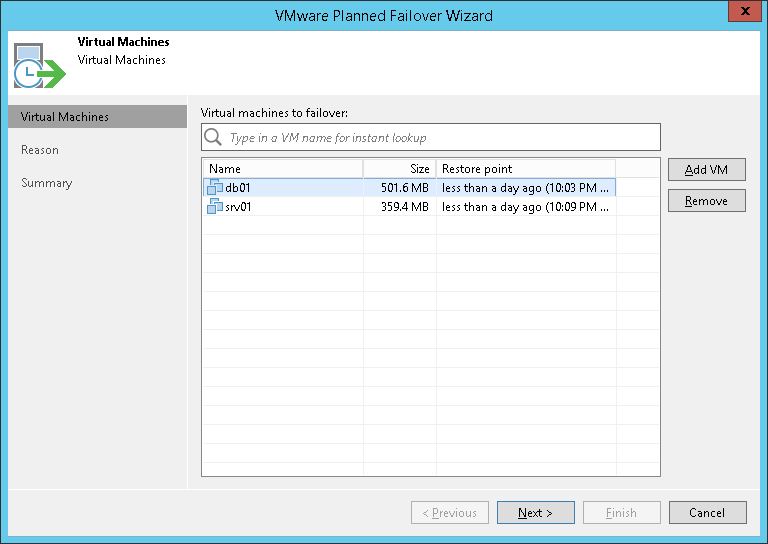
Task: Click the search magnifier icon
Action: coord(213,138)
